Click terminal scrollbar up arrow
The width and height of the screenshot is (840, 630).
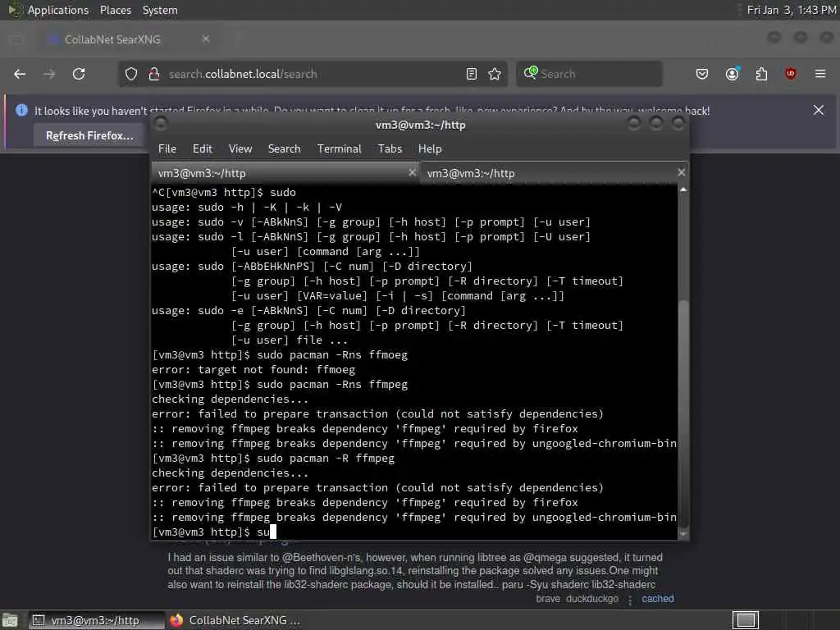point(683,189)
